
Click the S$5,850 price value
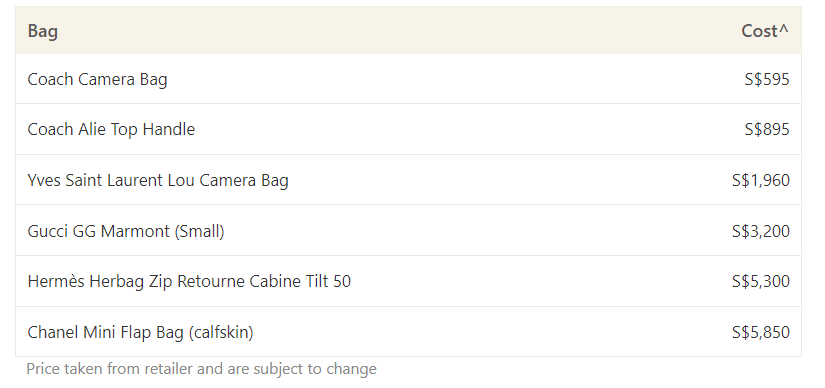pos(760,332)
